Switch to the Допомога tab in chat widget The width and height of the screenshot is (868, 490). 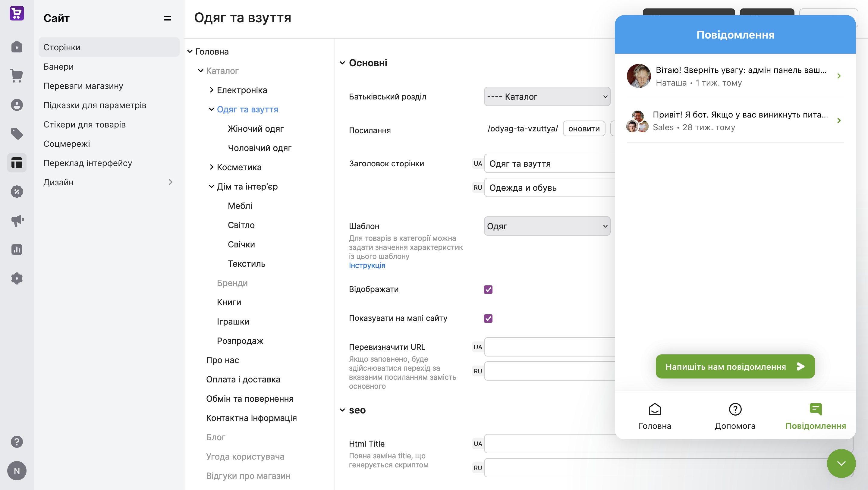click(735, 416)
